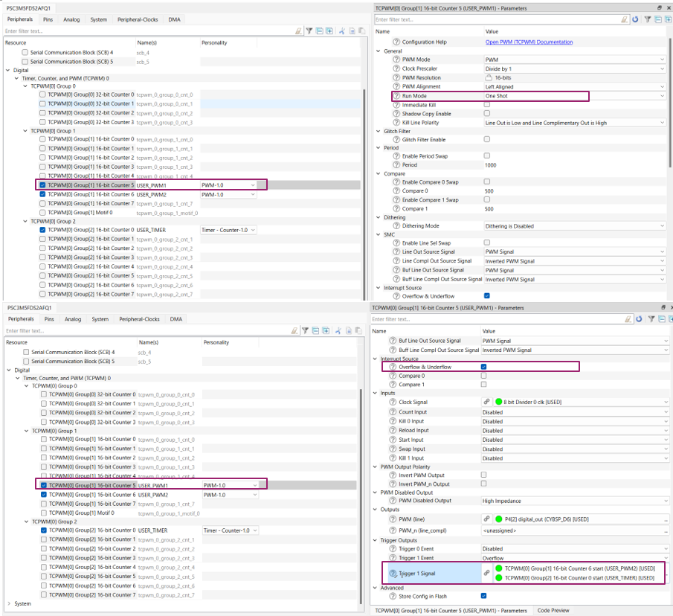Enable the Glitch Filter Enable checkbox

(487, 139)
